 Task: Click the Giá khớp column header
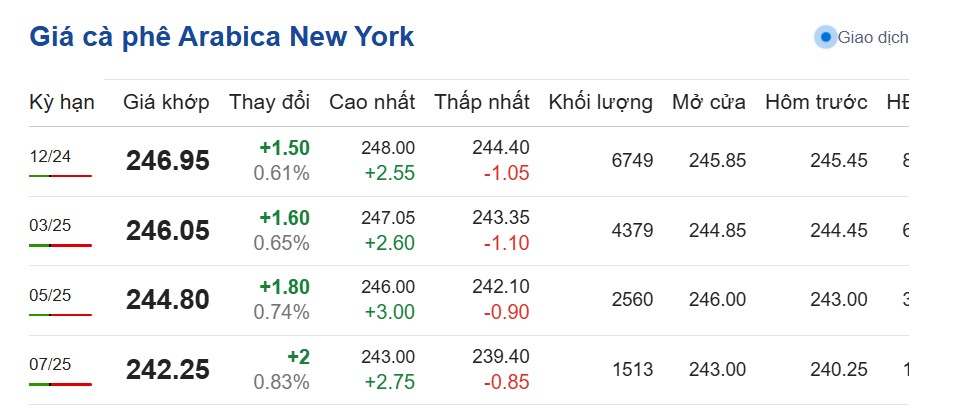pyautogui.click(x=166, y=102)
